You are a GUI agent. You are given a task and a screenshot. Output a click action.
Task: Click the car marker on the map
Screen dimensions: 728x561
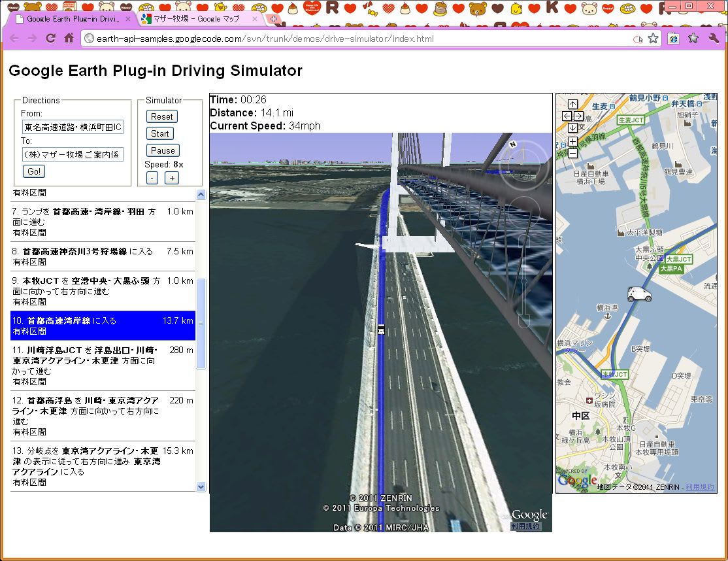[x=639, y=294]
